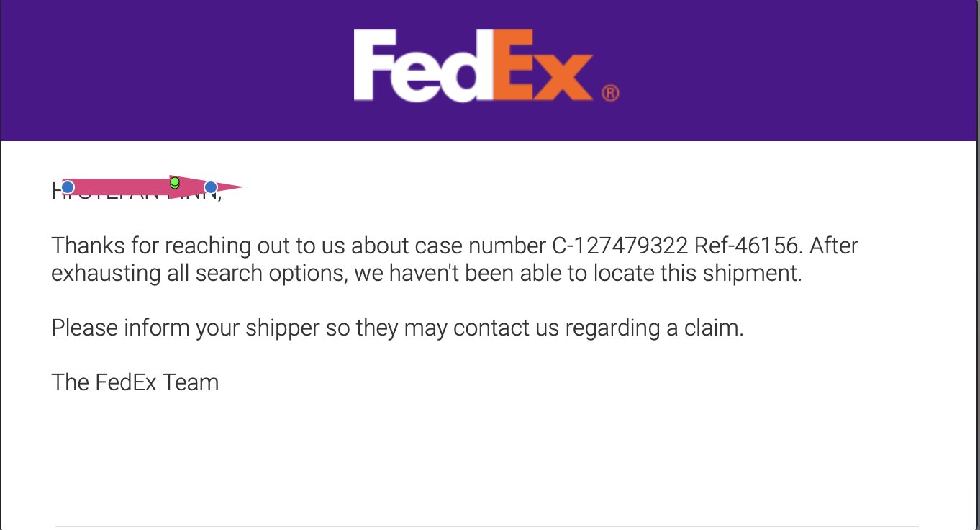Click the white "Fed" part of the logo

coord(423,66)
